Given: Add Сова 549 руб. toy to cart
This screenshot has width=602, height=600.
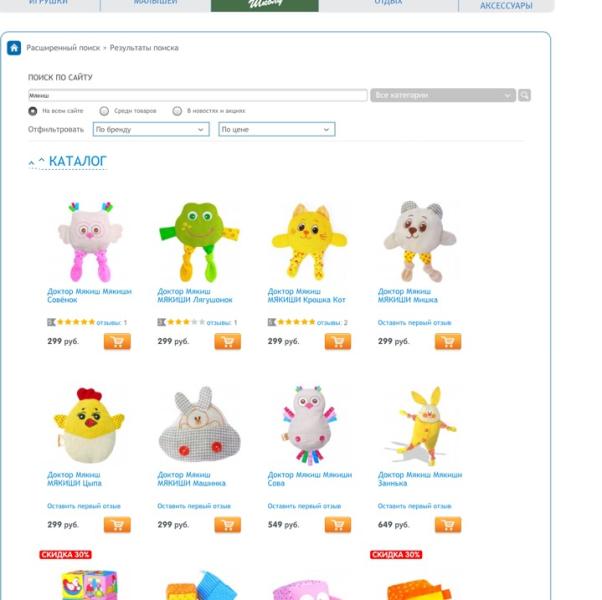Looking at the screenshot, I should coord(338,525).
